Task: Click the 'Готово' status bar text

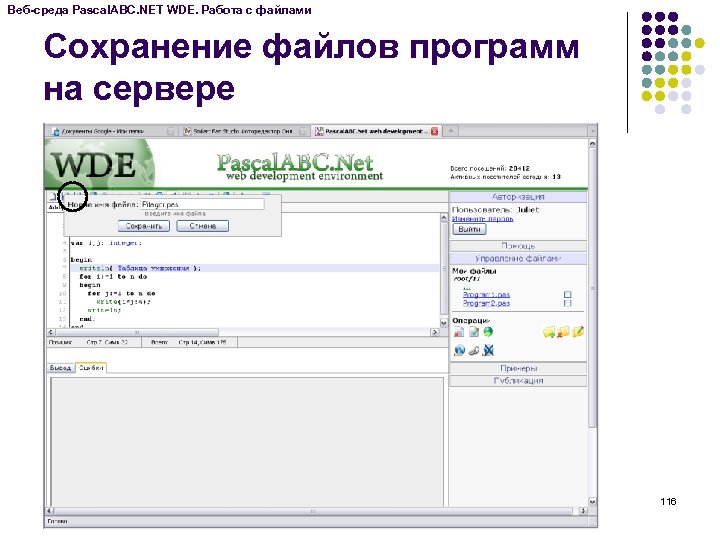Action: pyautogui.click(x=57, y=521)
